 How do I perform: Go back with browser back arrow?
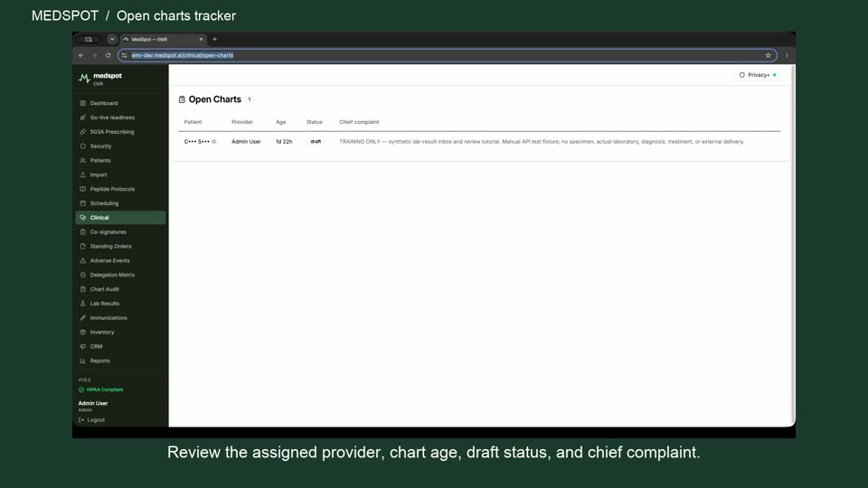pos(80,55)
